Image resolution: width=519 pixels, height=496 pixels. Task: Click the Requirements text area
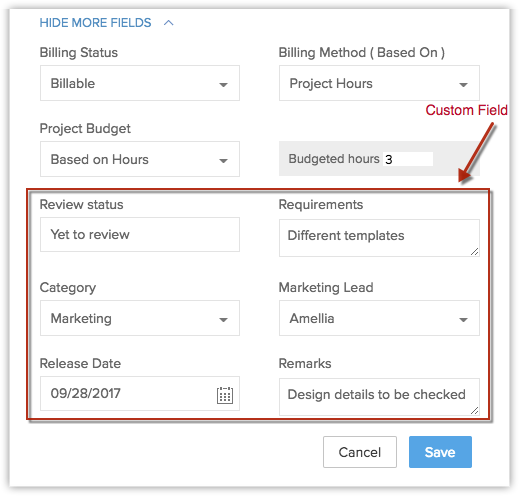click(379, 238)
